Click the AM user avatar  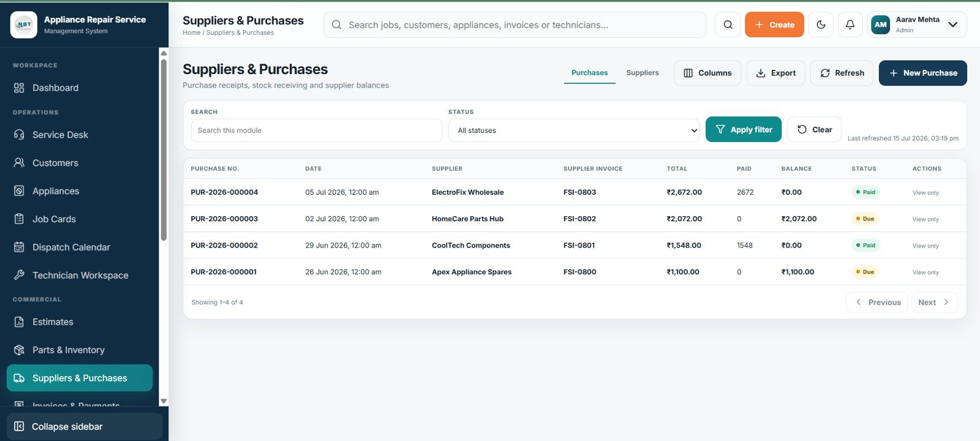880,24
